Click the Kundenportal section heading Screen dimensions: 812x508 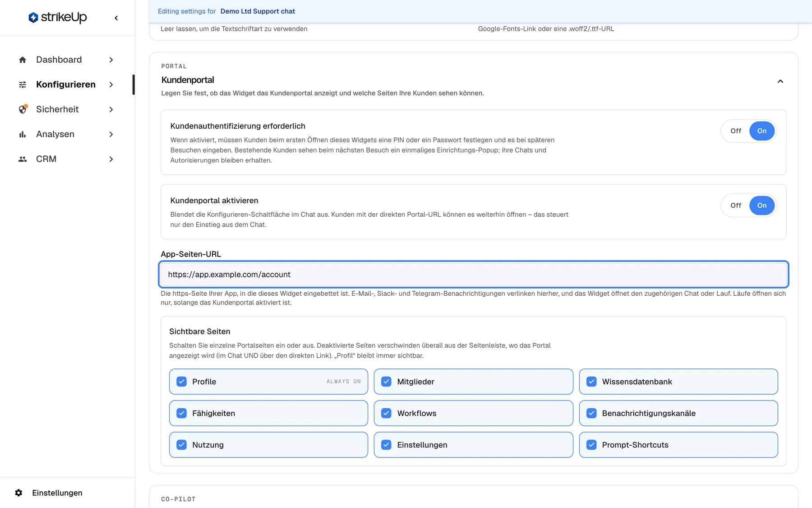click(188, 80)
